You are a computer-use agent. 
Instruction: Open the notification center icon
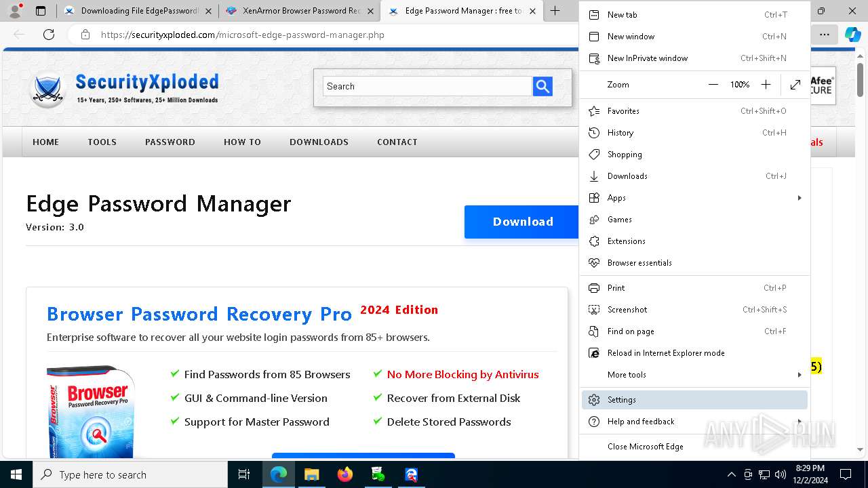[846, 474]
